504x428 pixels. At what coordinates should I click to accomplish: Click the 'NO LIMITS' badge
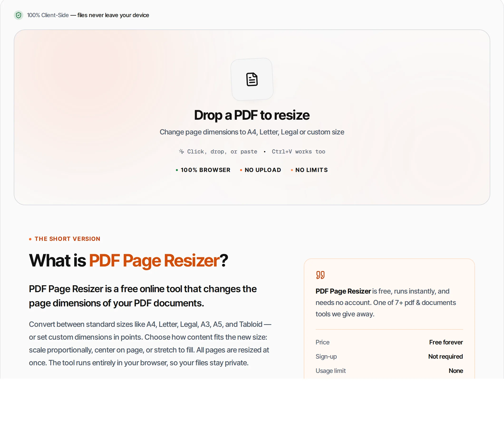pyautogui.click(x=309, y=170)
